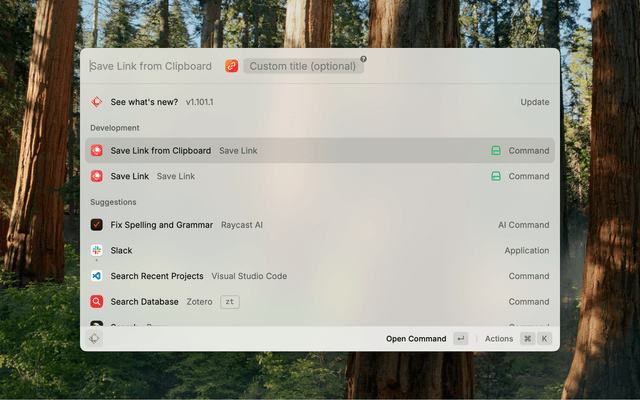Click the zt alias badge

pos(230,301)
